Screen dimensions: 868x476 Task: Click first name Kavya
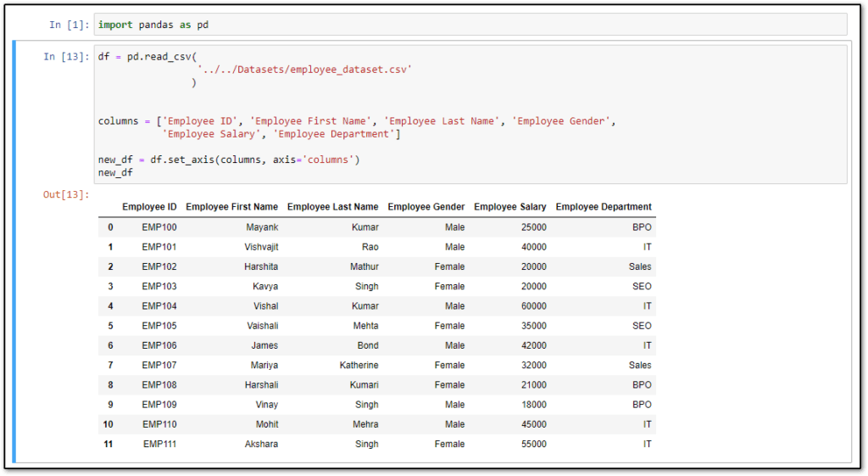point(265,287)
